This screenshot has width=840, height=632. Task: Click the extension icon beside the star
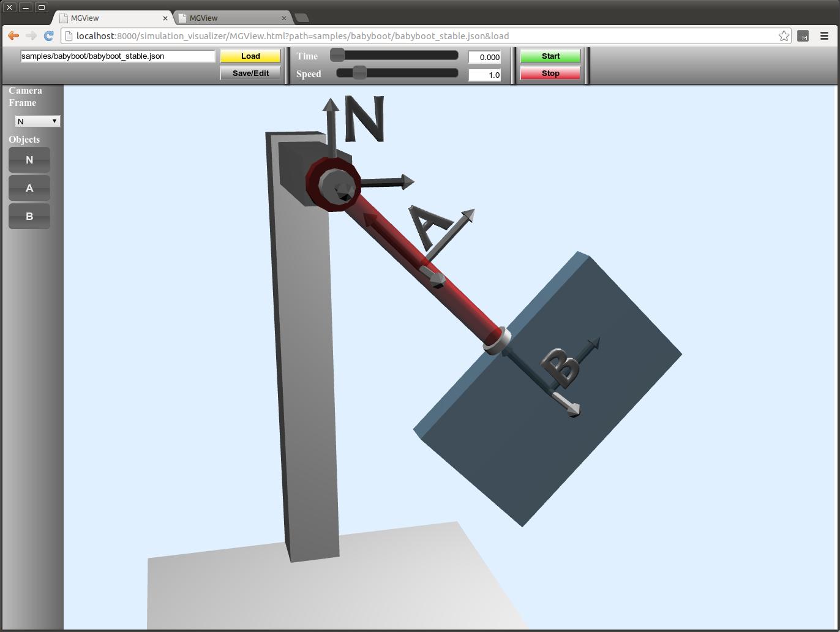click(803, 36)
